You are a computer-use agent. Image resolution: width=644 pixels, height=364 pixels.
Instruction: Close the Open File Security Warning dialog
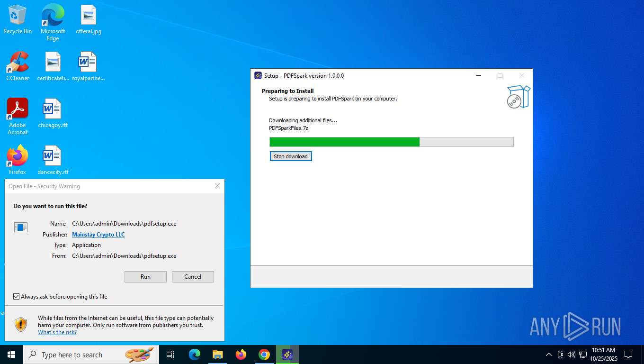click(217, 186)
